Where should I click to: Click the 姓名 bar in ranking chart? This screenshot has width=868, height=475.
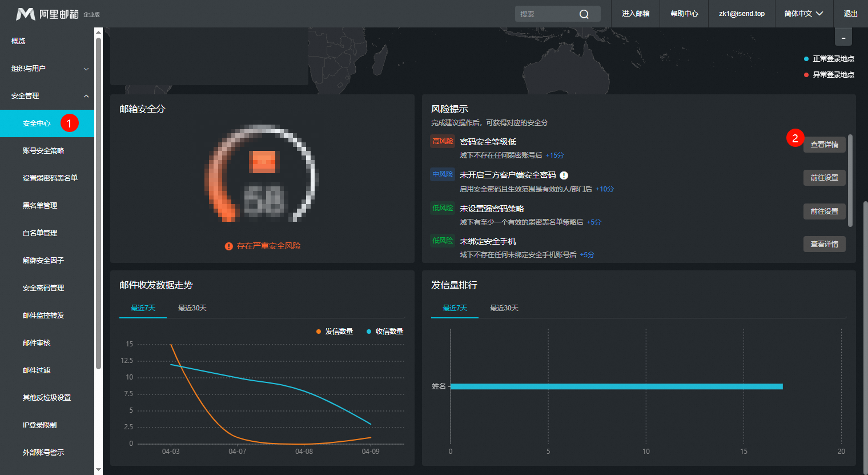(616, 387)
